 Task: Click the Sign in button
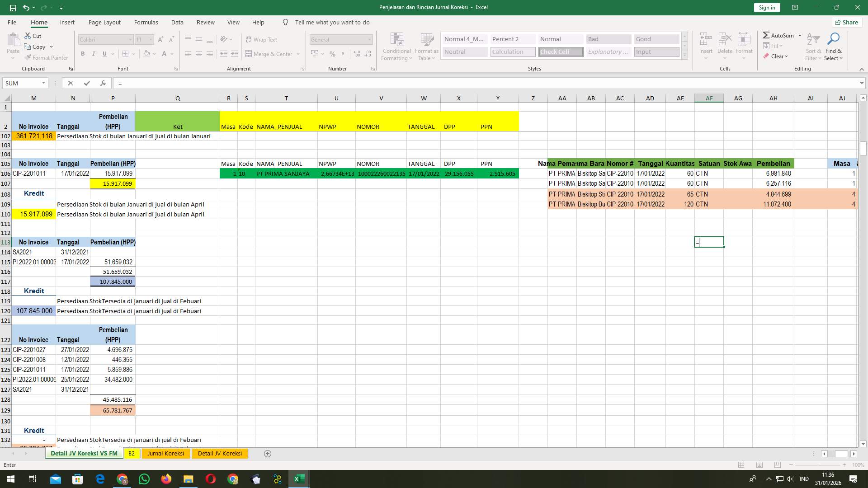point(766,7)
